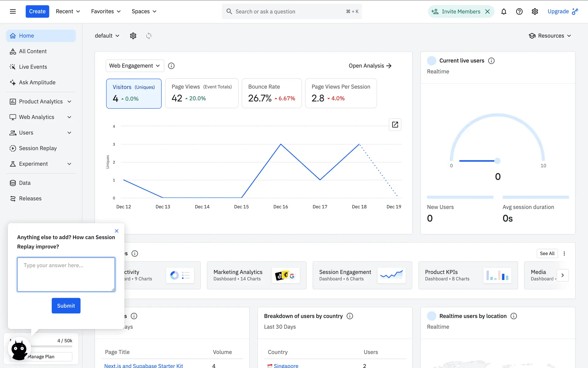Select the Page Views Per Session card
The image size is (588, 368).
341,94
